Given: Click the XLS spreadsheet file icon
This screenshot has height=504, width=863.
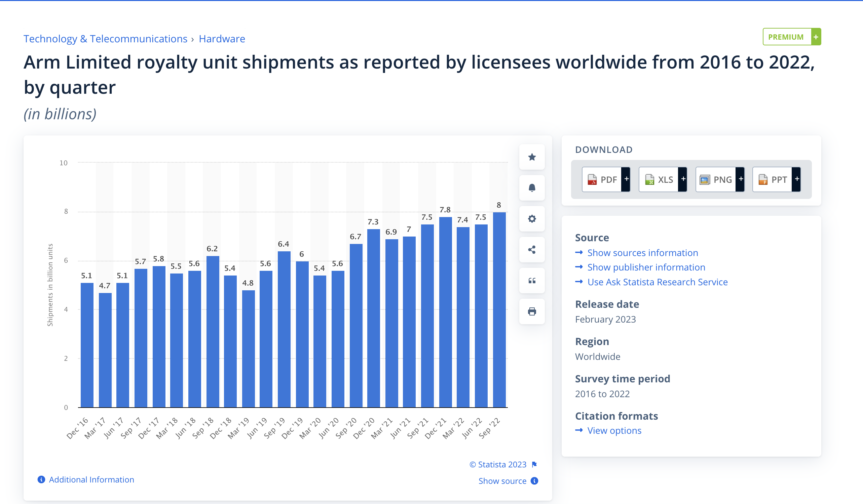Looking at the screenshot, I should [x=649, y=179].
